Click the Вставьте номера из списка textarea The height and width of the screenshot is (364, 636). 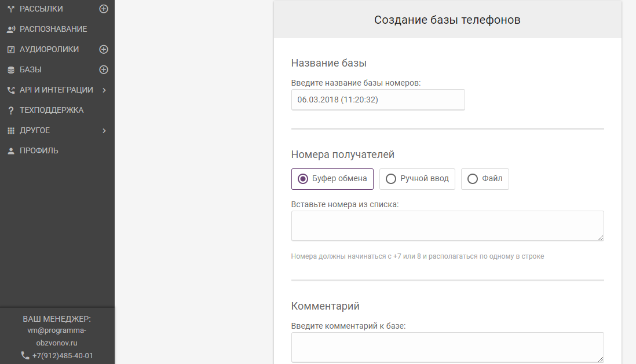(x=447, y=226)
